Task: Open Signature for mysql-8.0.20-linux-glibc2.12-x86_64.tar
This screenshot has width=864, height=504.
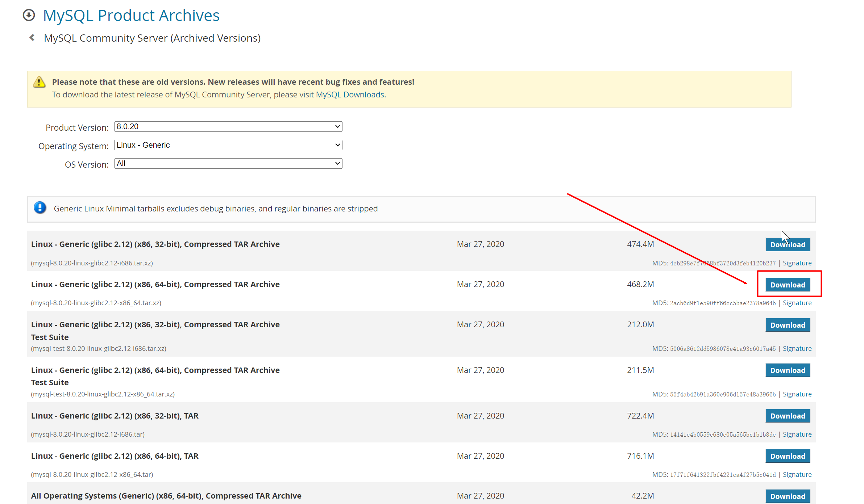Action: (x=797, y=475)
